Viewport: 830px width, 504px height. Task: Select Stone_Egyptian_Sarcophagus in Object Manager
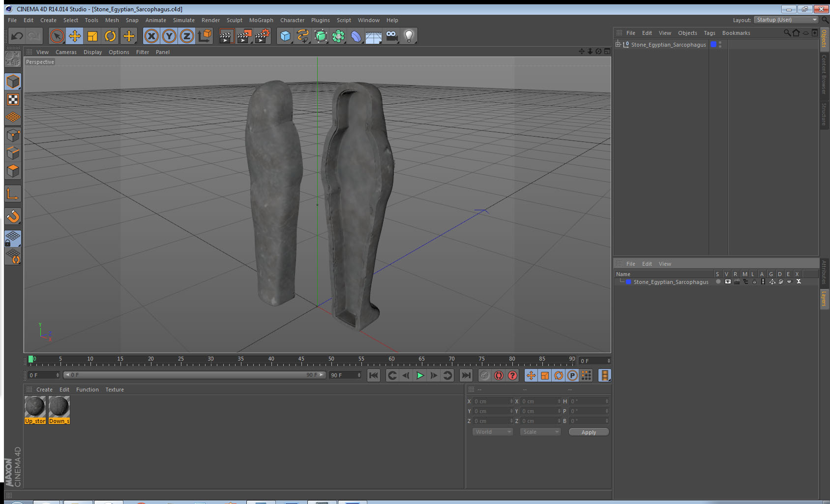click(x=669, y=45)
